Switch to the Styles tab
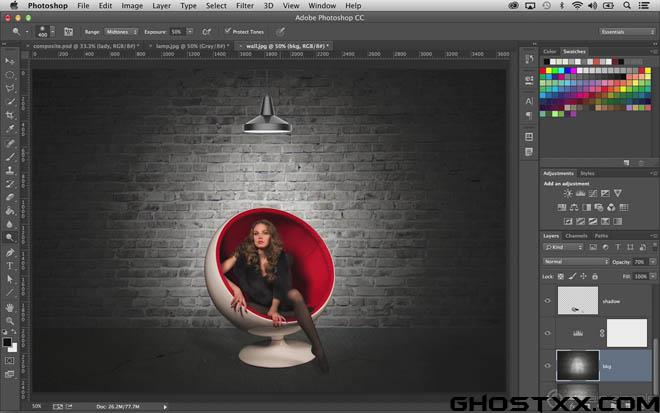 click(x=587, y=173)
